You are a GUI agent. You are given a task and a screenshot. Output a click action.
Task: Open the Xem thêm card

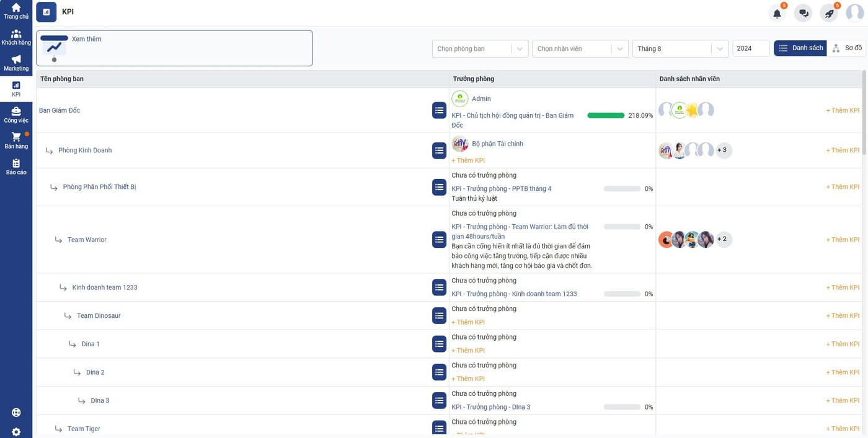pos(174,48)
